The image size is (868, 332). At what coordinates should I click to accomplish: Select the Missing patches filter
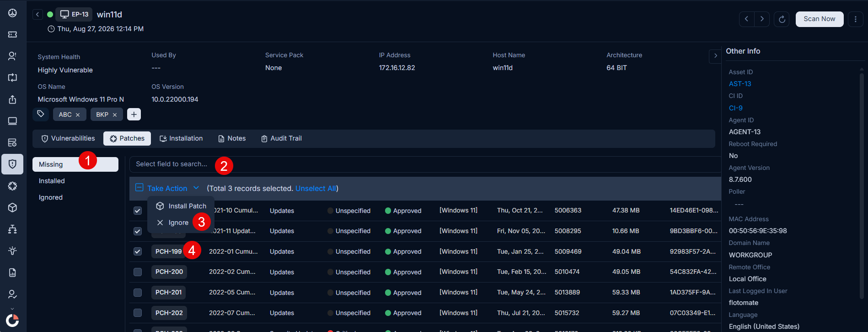(x=75, y=164)
